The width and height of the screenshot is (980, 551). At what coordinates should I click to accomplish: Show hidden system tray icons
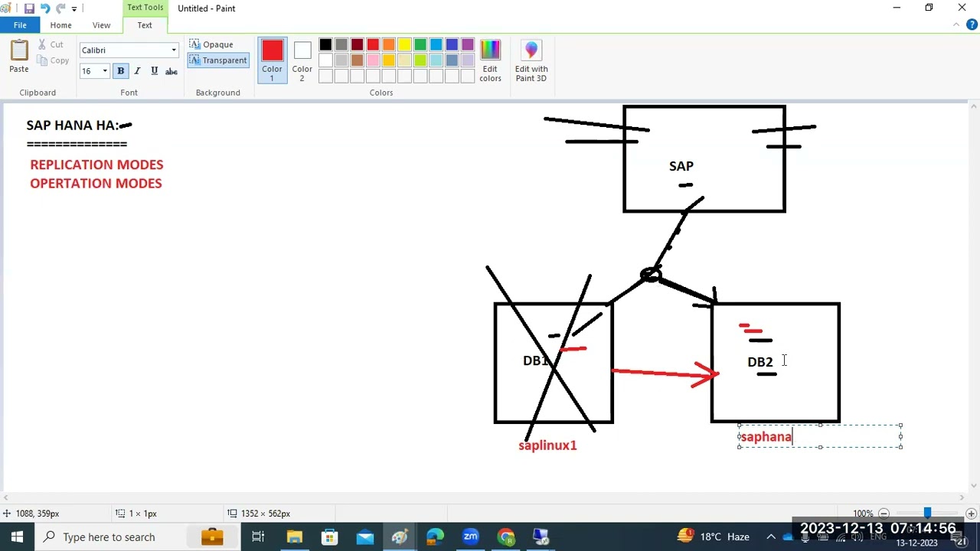pos(772,537)
